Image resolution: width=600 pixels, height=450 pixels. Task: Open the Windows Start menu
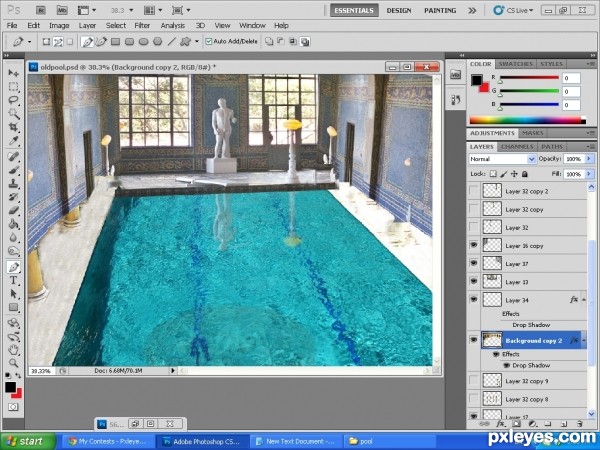point(28,441)
